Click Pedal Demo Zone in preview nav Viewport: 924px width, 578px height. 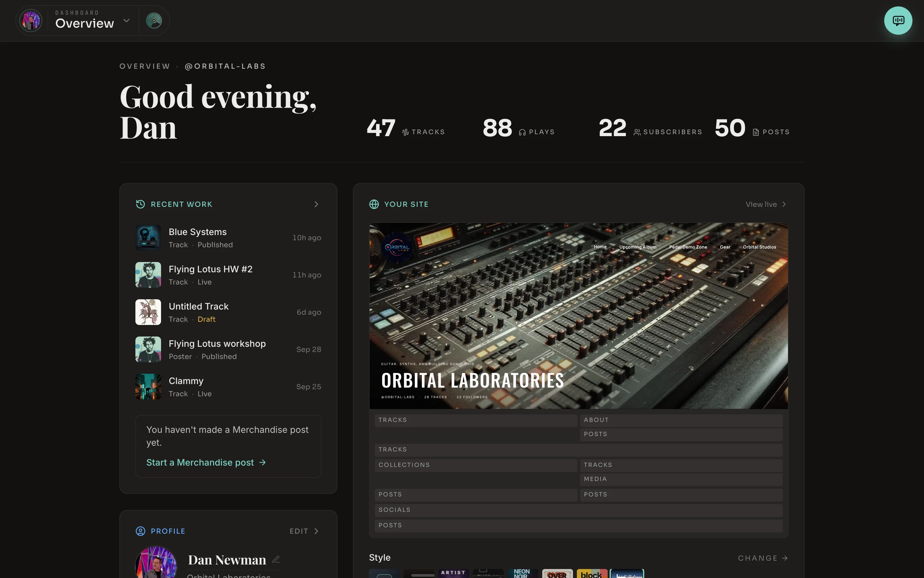pos(688,247)
